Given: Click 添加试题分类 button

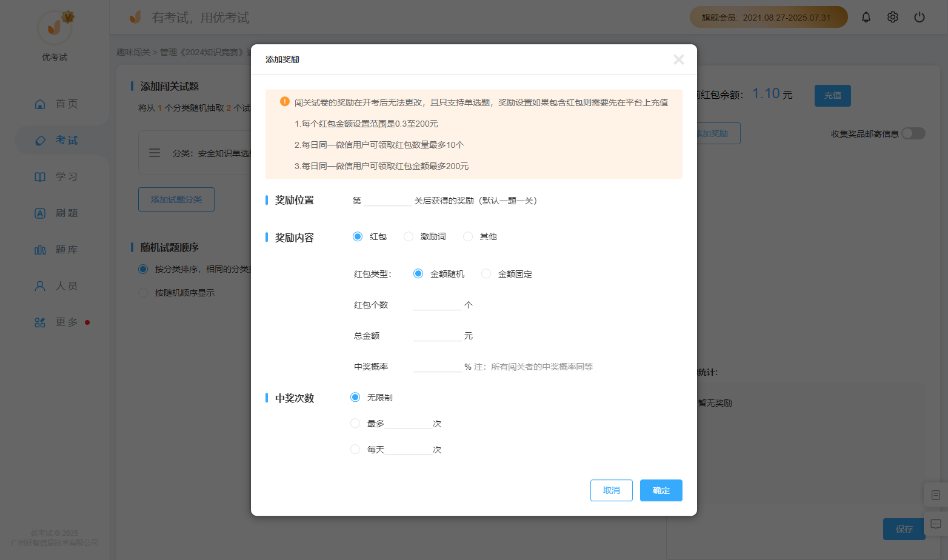Looking at the screenshot, I should (176, 199).
